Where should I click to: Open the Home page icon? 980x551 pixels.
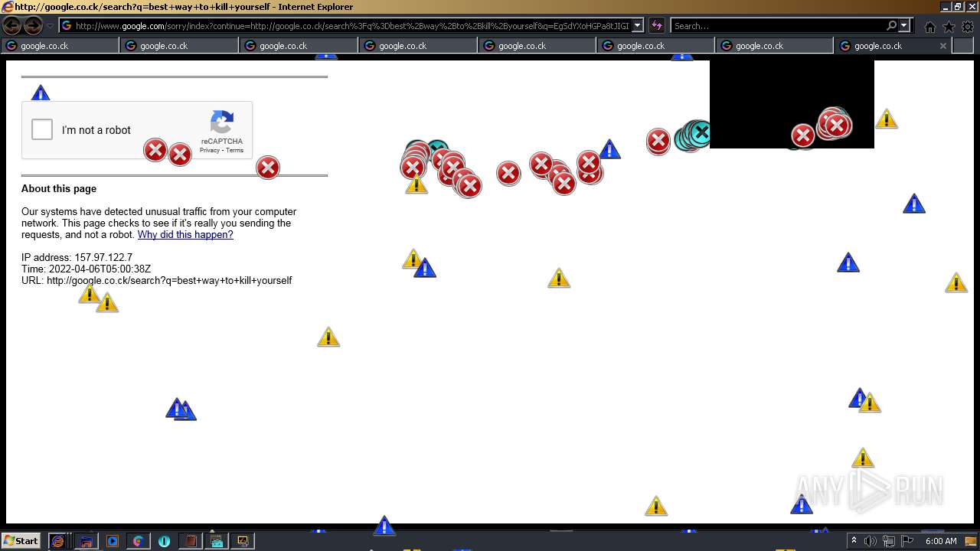tap(930, 27)
